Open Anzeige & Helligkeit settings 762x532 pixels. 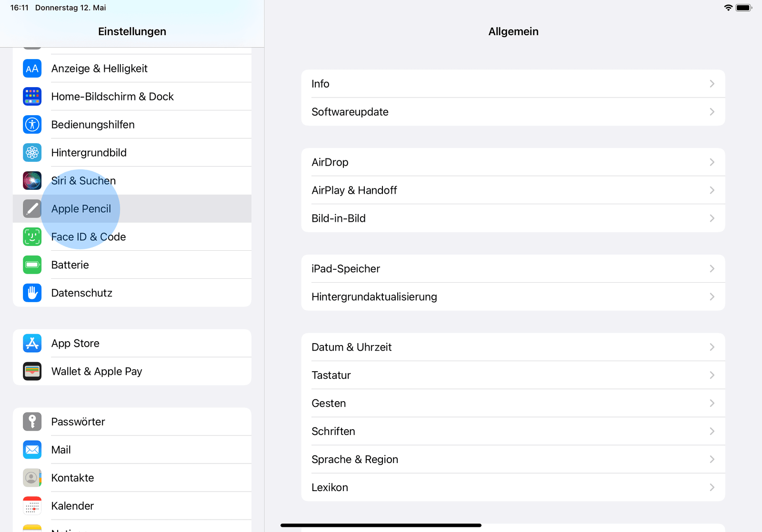point(132,69)
